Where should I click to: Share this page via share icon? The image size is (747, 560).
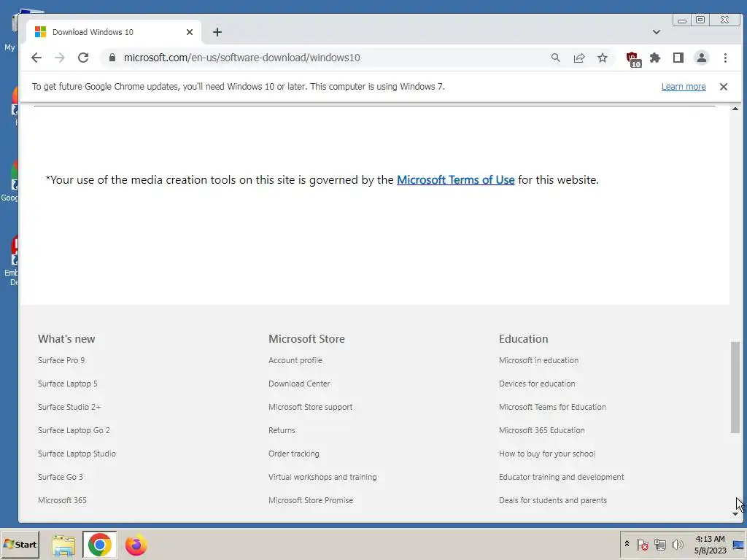pos(579,58)
